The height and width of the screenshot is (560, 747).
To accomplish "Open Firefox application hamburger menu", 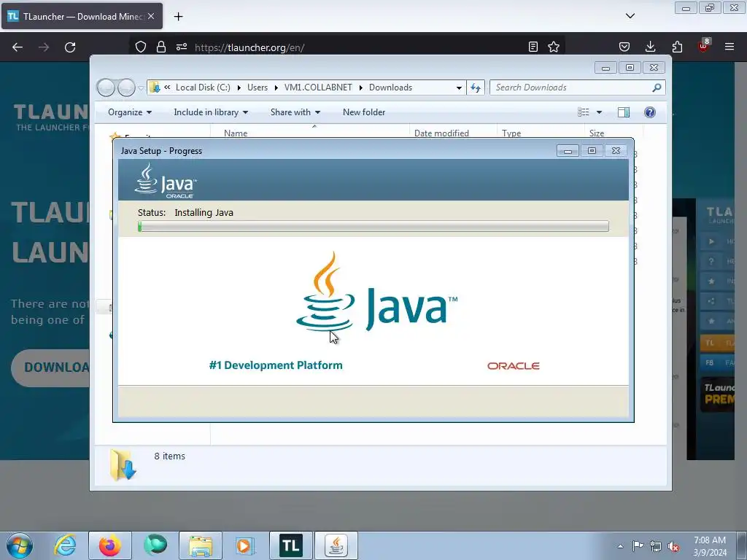I will (729, 47).
